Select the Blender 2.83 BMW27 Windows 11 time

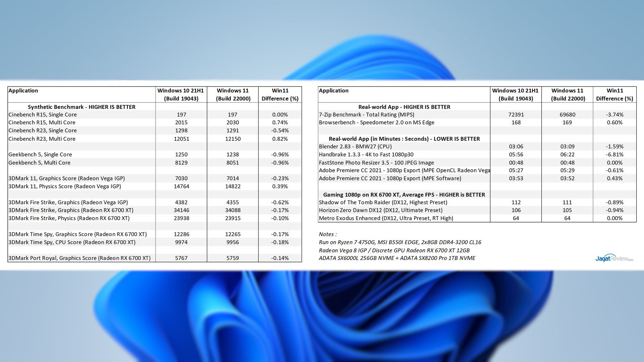click(567, 146)
